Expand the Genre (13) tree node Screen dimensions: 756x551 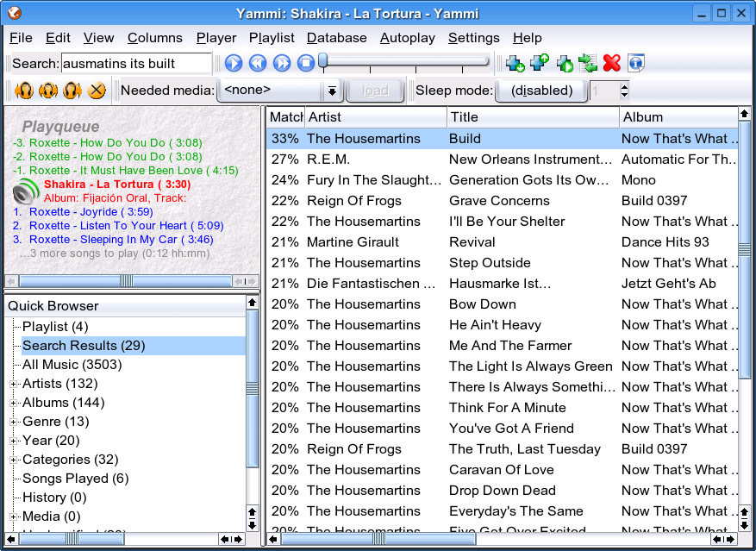click(x=14, y=422)
